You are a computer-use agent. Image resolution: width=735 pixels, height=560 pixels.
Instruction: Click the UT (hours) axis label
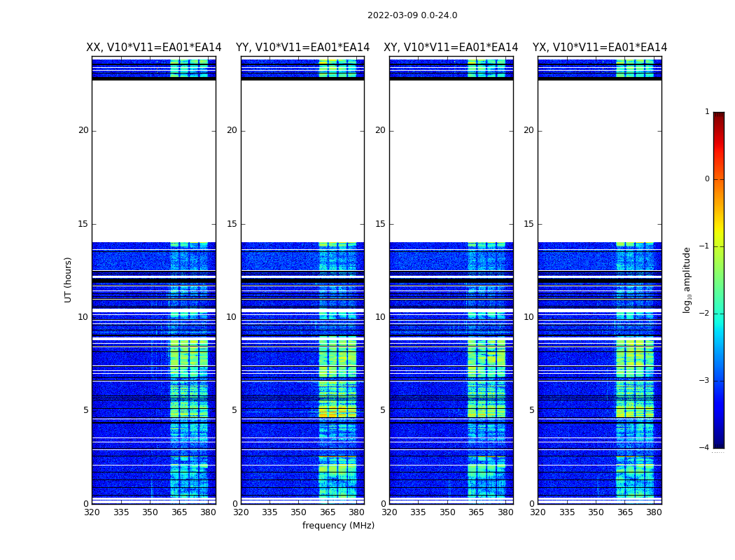[68, 280]
